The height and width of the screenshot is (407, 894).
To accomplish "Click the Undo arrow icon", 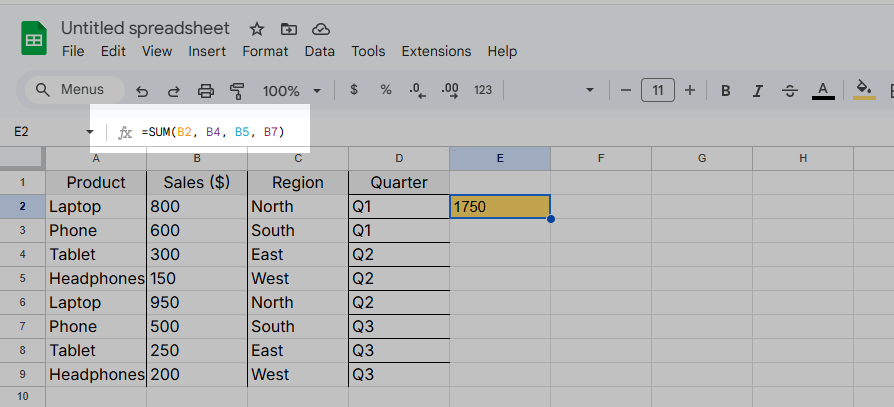I will tap(142, 91).
